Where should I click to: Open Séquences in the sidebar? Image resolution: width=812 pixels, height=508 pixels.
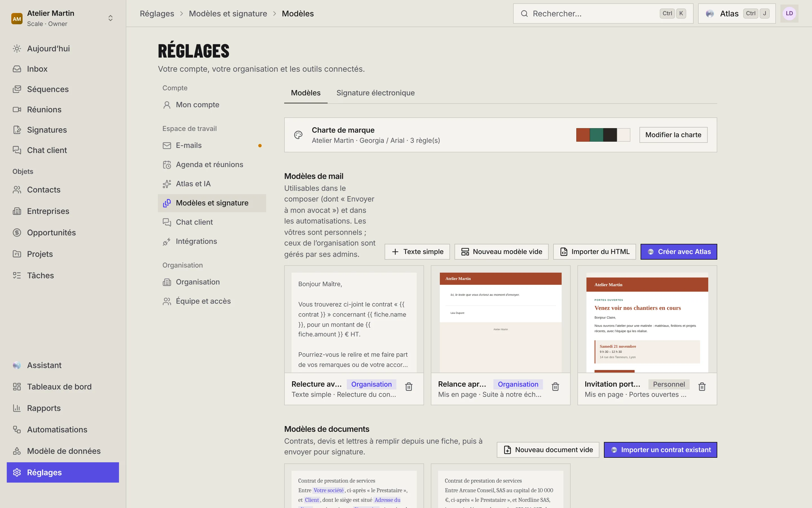click(x=63, y=89)
